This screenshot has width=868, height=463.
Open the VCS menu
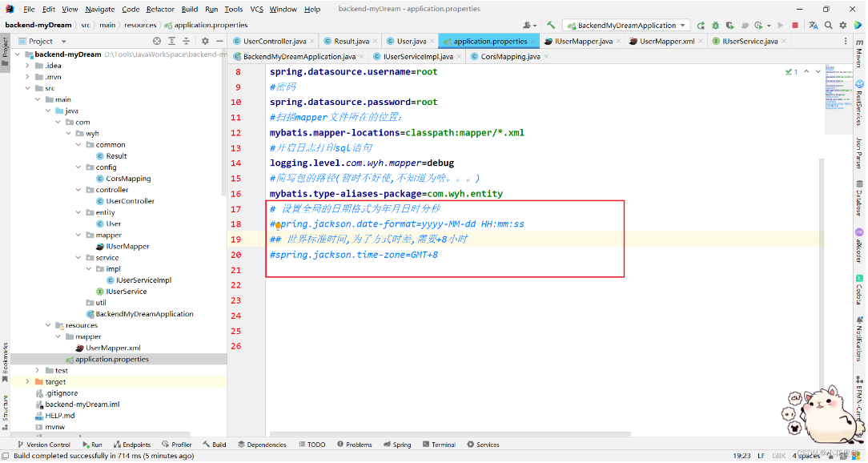pos(256,9)
